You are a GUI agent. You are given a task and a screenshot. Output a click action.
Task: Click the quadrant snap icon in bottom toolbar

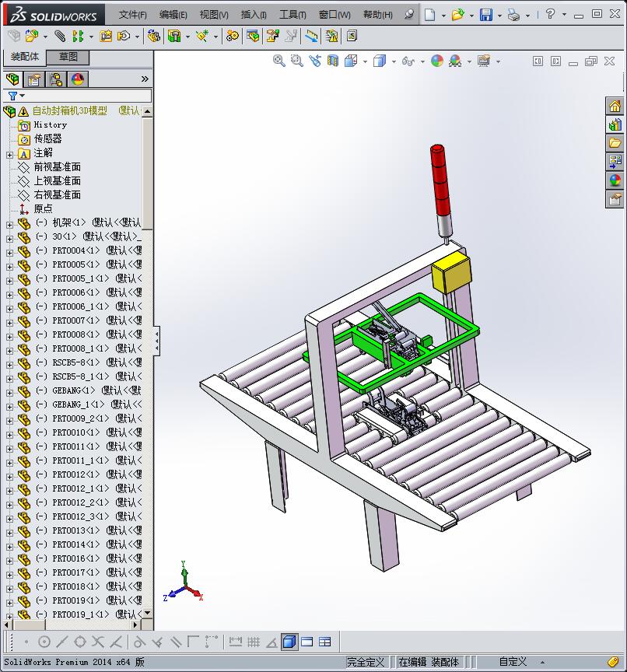79,642
